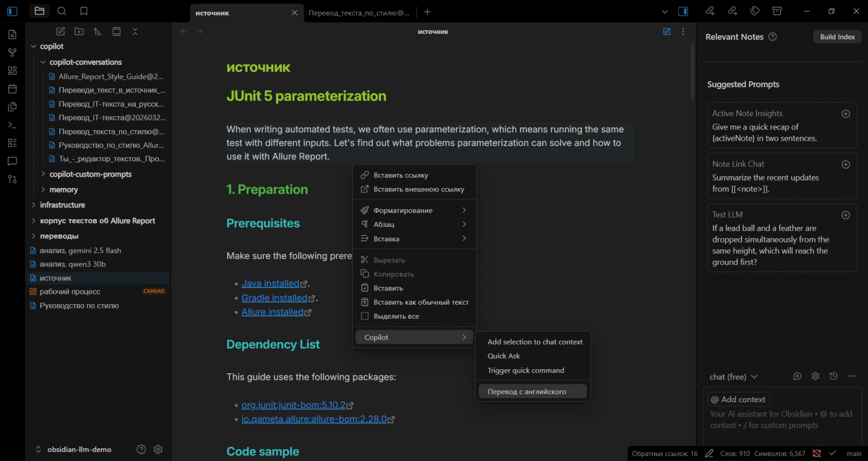Open Copilot chat history icon

click(834, 376)
